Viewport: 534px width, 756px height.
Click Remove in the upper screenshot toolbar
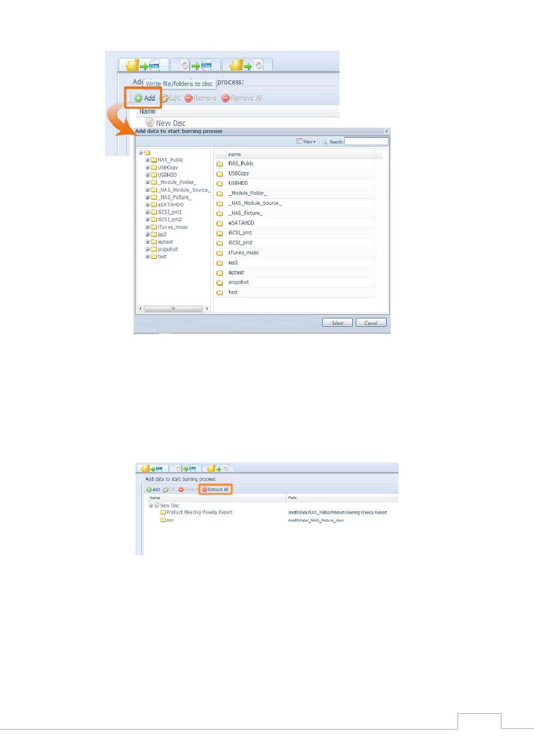click(x=201, y=98)
